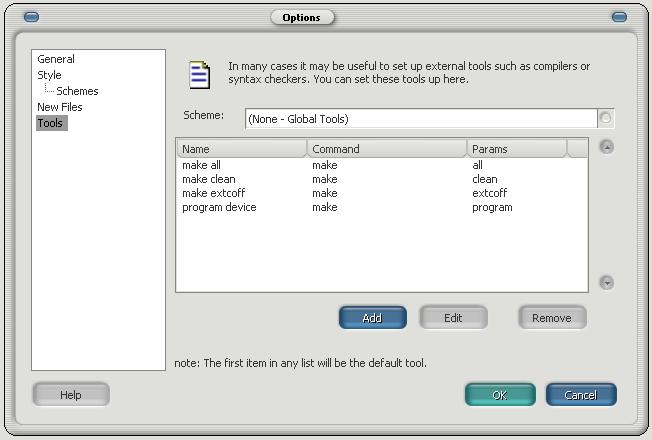
Task: Open Help for options dialog
Action: coord(71,394)
